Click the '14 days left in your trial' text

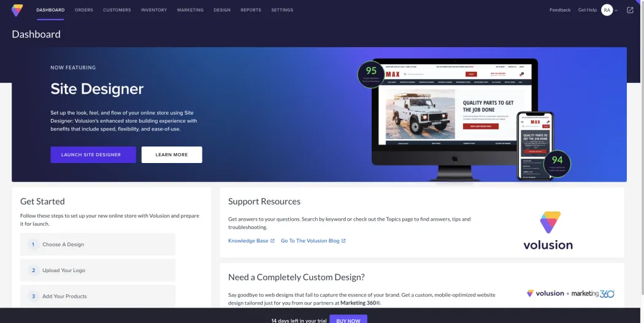click(x=299, y=321)
